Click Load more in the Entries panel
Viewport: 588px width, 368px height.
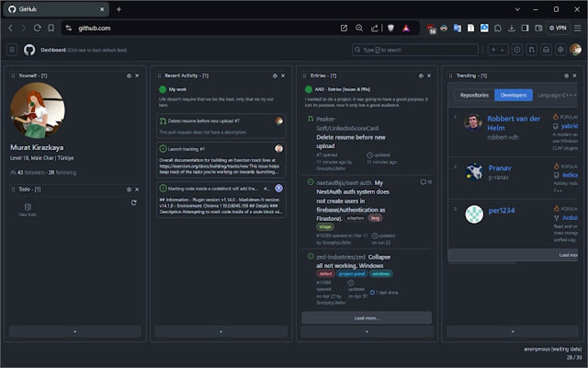coord(367,317)
